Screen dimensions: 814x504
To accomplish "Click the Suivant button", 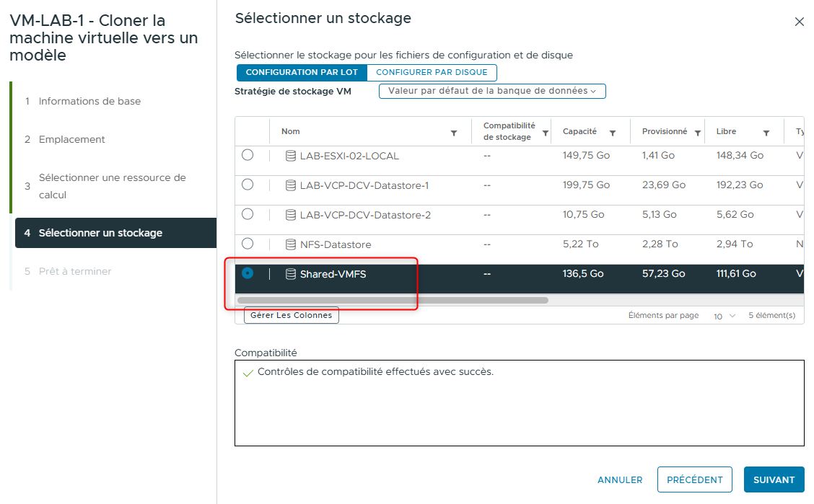I will tap(774, 479).
